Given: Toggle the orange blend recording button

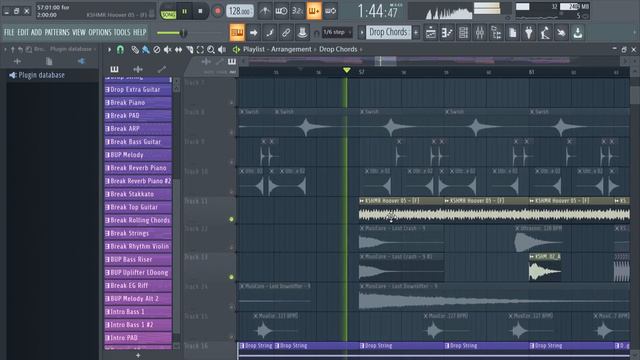Looking at the screenshot, I should coord(314,11).
